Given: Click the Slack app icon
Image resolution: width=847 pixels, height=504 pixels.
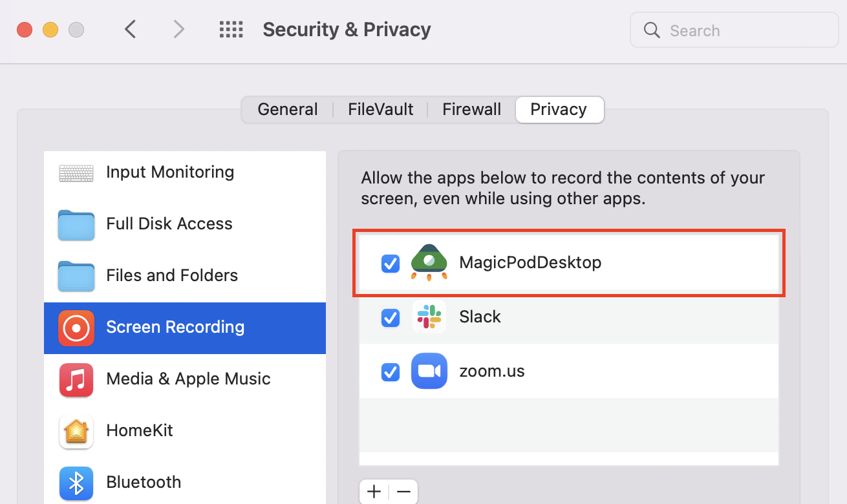Looking at the screenshot, I should click(429, 317).
